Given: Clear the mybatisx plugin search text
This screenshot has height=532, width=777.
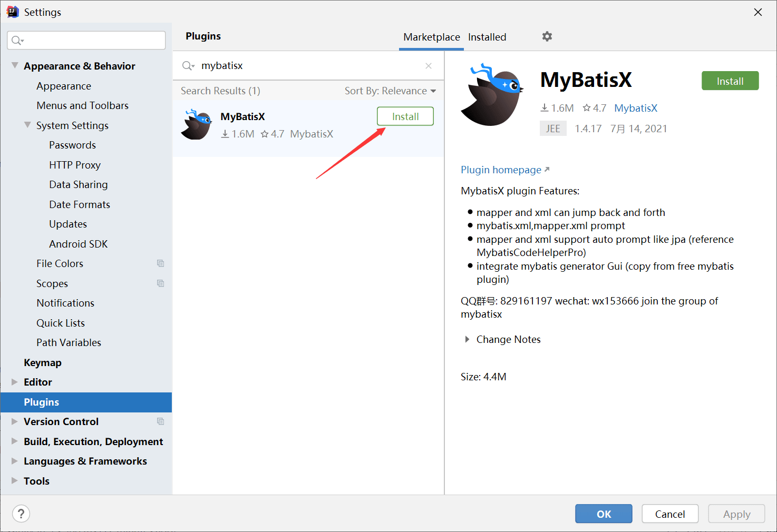Looking at the screenshot, I should pos(429,66).
